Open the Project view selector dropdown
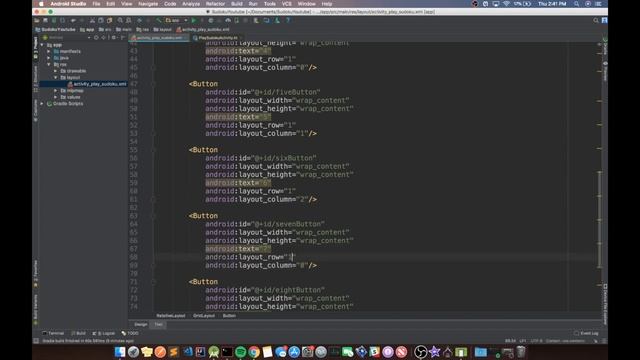 point(66,38)
